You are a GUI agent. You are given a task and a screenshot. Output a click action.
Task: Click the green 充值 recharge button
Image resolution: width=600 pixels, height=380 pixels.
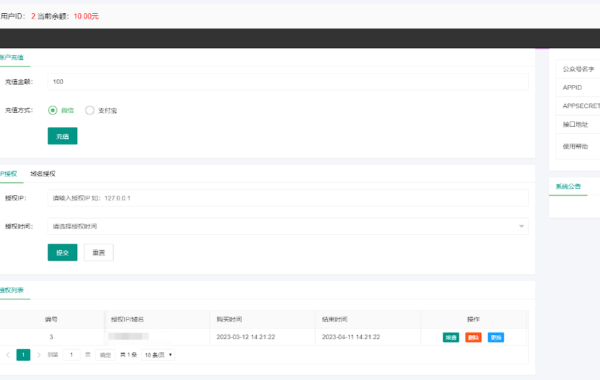pos(62,136)
